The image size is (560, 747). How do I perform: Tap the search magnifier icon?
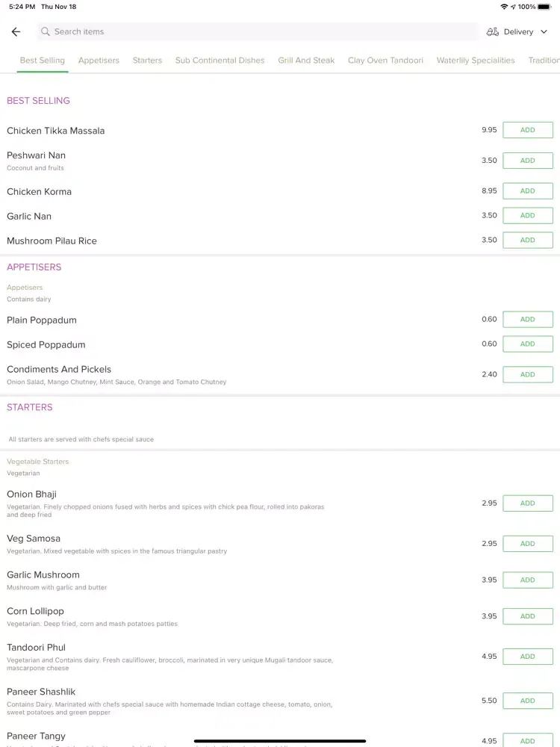pyautogui.click(x=46, y=31)
